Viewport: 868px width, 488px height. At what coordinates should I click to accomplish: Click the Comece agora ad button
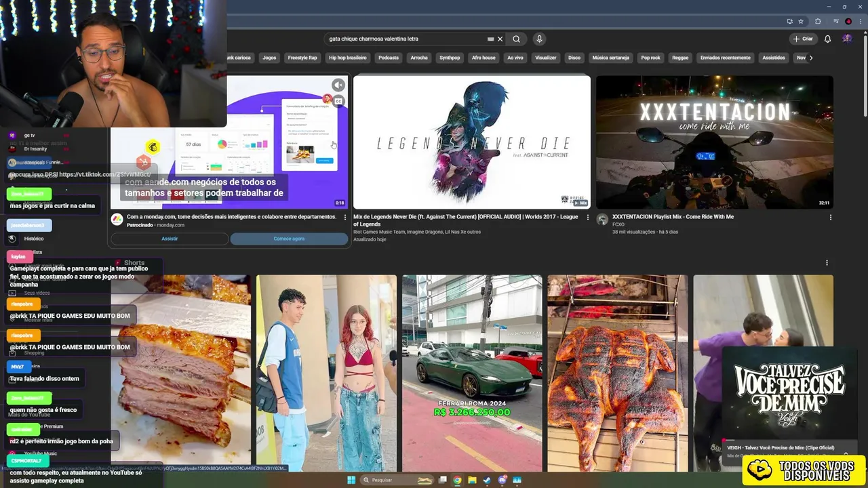pyautogui.click(x=289, y=239)
